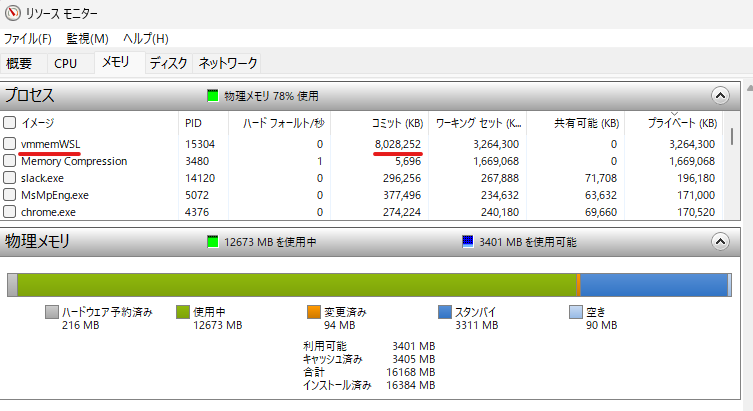Click the キャッシュ済み 3405 MB value

(x=413, y=359)
